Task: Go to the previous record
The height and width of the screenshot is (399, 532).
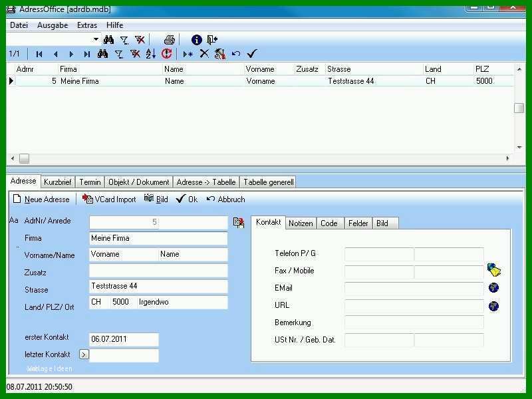Action: tap(56, 54)
